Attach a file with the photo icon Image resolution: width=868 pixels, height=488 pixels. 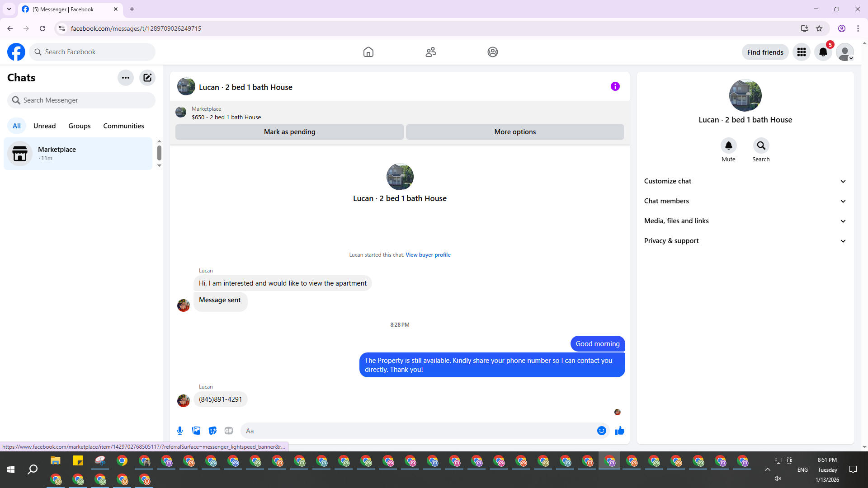pos(196,431)
